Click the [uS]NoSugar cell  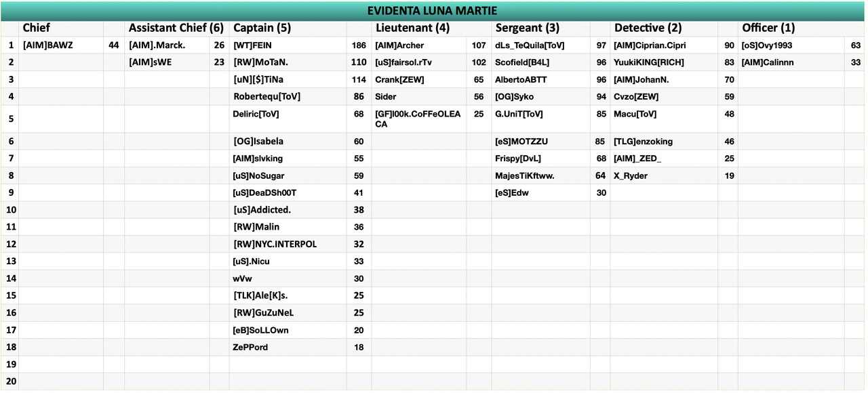[x=288, y=175]
